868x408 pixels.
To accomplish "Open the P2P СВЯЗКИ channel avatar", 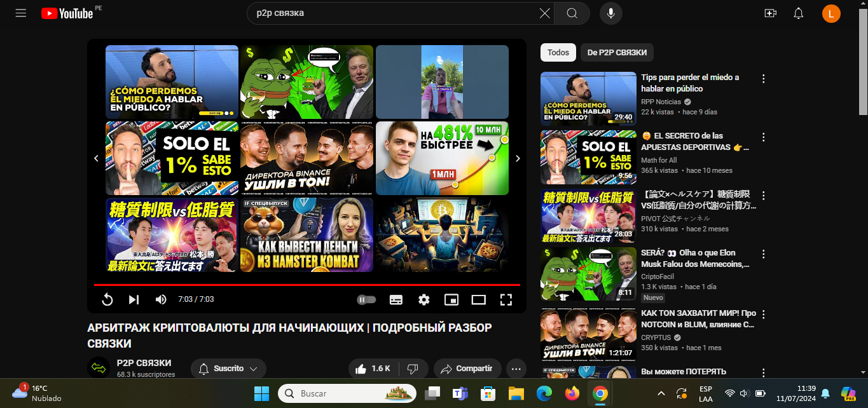I will (x=99, y=367).
